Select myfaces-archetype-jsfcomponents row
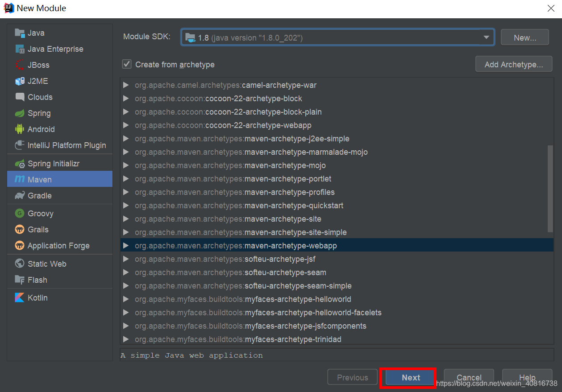 pos(337,326)
